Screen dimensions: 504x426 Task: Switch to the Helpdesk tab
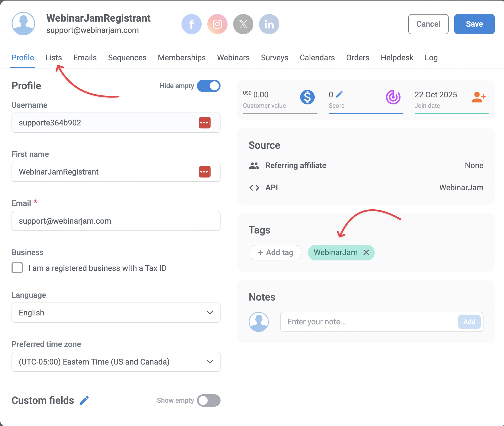[397, 58]
